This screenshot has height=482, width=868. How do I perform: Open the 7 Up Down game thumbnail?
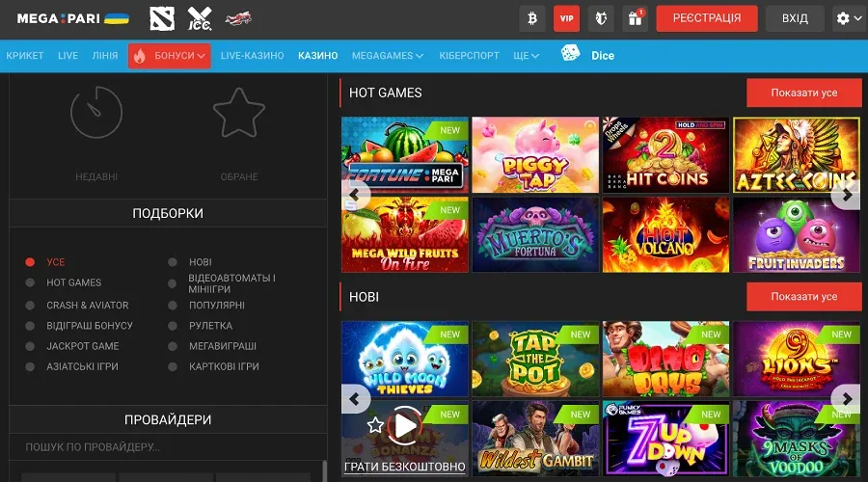tap(665, 439)
